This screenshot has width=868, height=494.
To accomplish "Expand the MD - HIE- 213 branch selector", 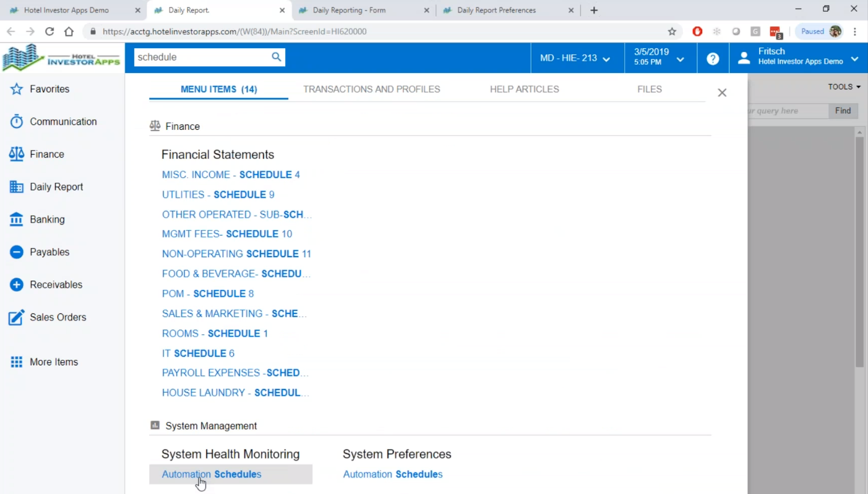I will (575, 58).
